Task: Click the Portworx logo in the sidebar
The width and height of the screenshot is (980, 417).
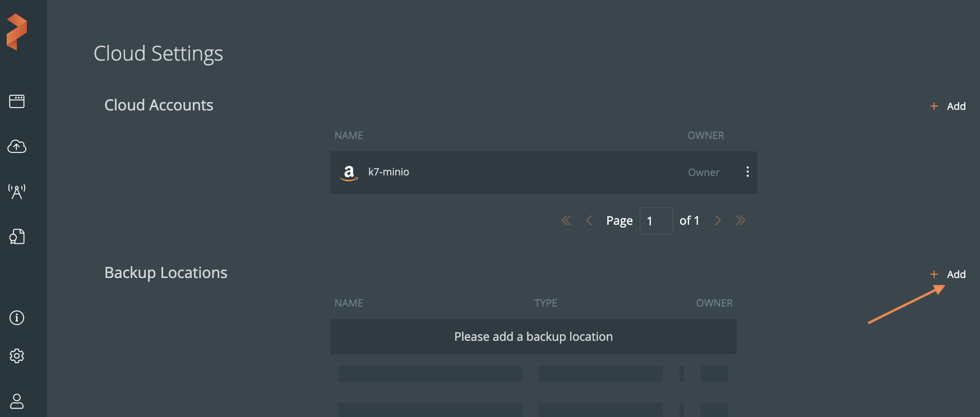Action: (x=17, y=32)
